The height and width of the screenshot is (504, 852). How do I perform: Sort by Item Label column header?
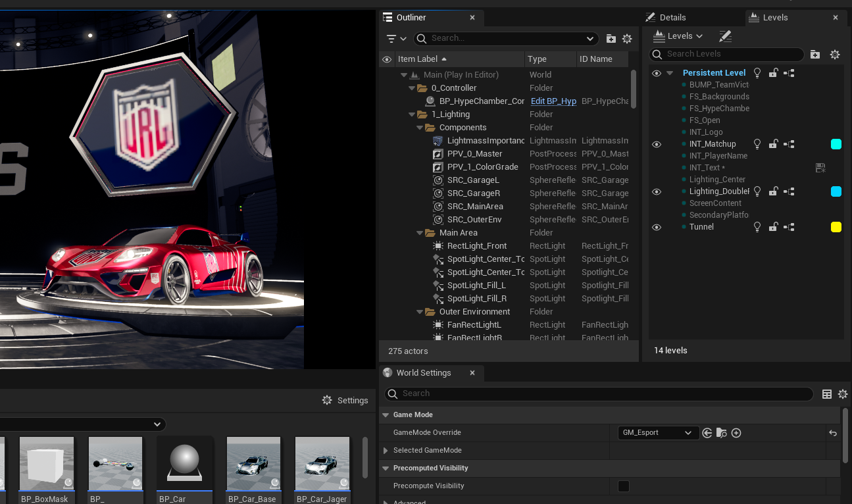click(x=417, y=59)
